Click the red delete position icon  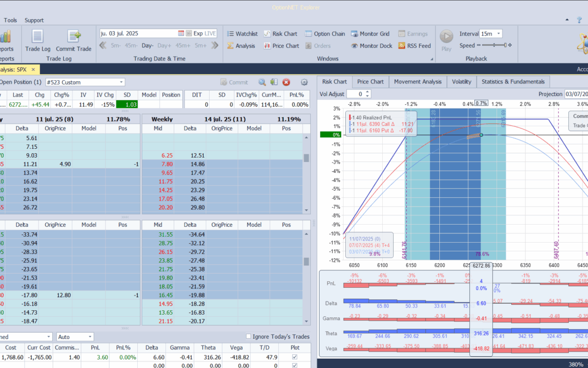coord(286,82)
